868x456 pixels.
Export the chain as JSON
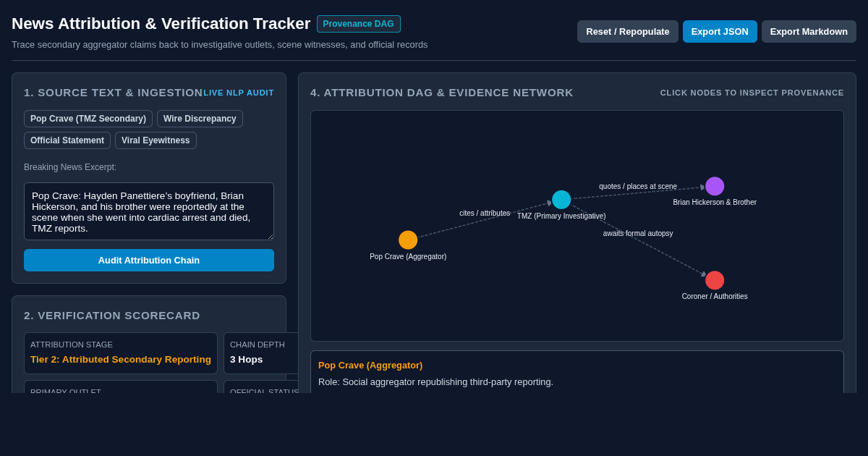[720, 31]
